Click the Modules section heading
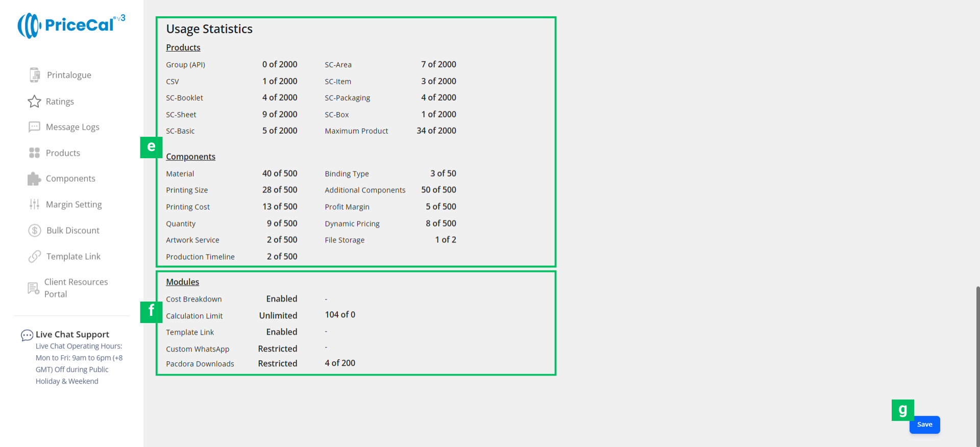980x447 pixels. tap(182, 282)
